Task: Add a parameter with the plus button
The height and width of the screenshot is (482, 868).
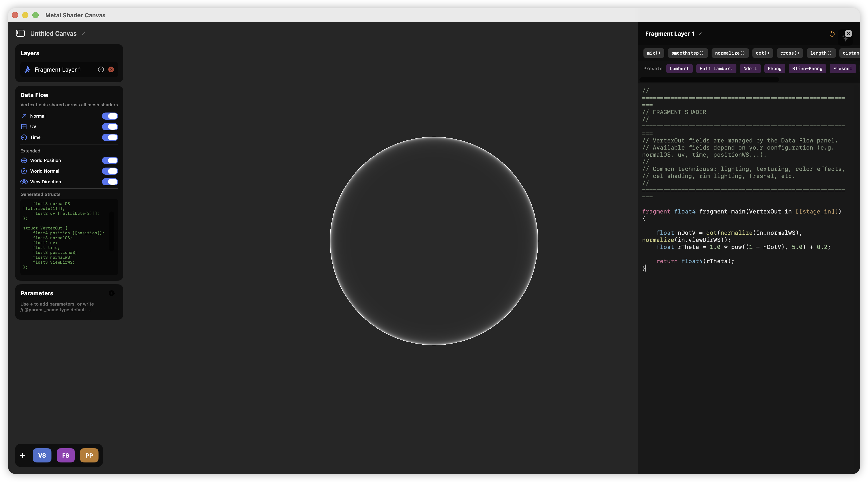Action: coord(112,293)
